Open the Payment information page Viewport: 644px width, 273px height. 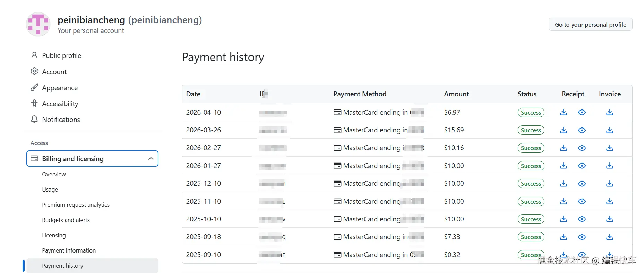click(69, 250)
